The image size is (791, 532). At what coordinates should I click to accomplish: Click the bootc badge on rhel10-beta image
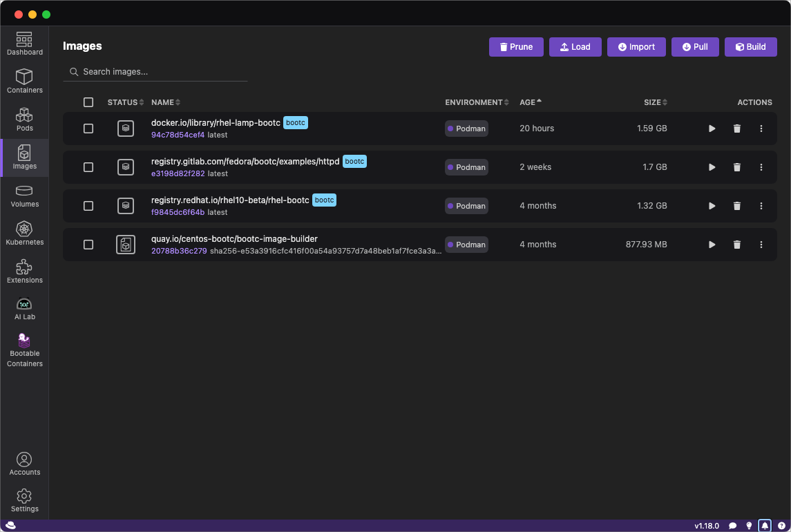click(x=325, y=200)
